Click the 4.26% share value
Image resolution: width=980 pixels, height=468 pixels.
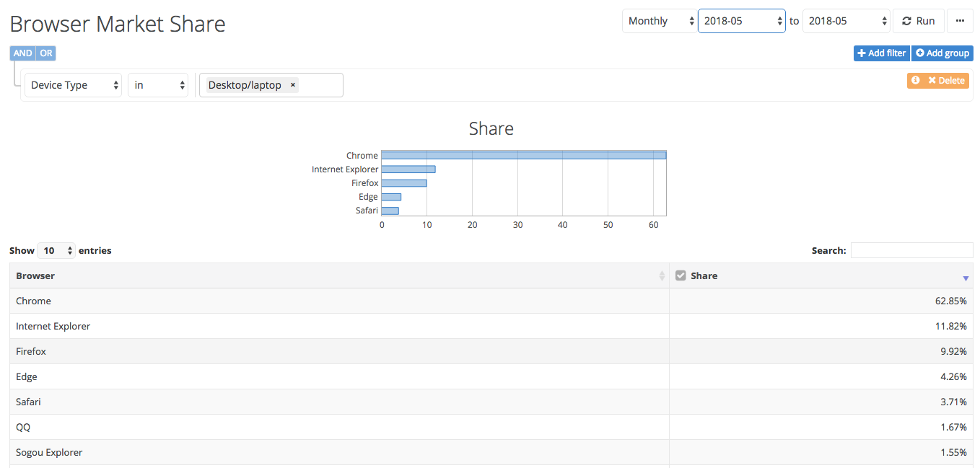tap(953, 377)
